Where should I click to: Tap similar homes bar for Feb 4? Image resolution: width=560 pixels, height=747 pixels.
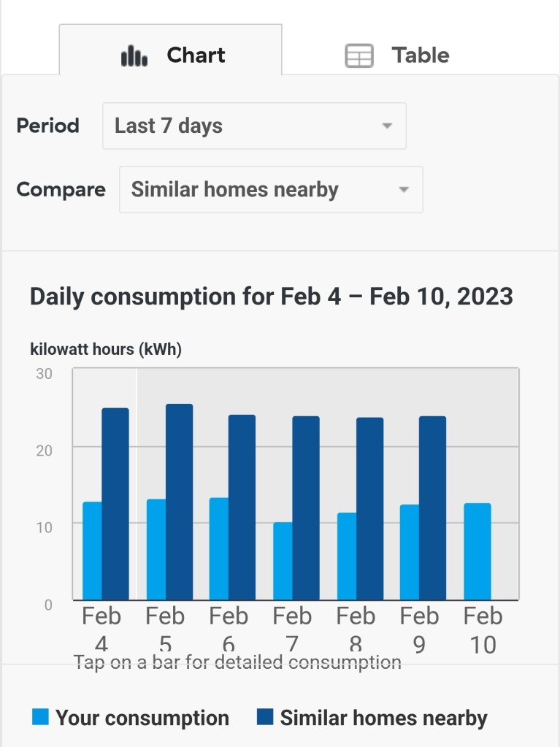click(115, 504)
